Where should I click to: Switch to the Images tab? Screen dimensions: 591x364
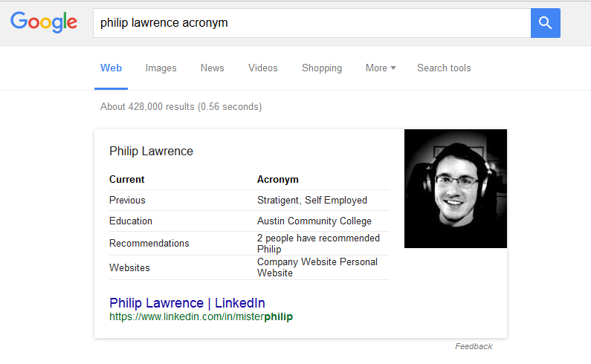(x=161, y=68)
